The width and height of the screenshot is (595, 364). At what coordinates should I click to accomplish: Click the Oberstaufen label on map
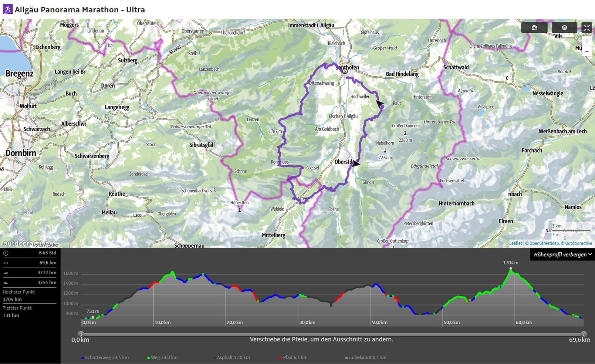pyautogui.click(x=193, y=31)
